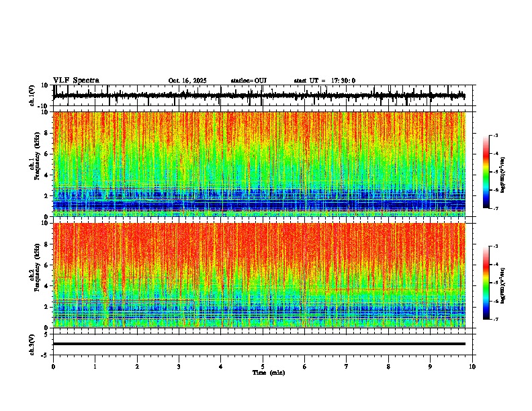Click the ch.2 'Frequency (kHz)' axis label
This screenshot has width=532, height=411.
coord(36,267)
